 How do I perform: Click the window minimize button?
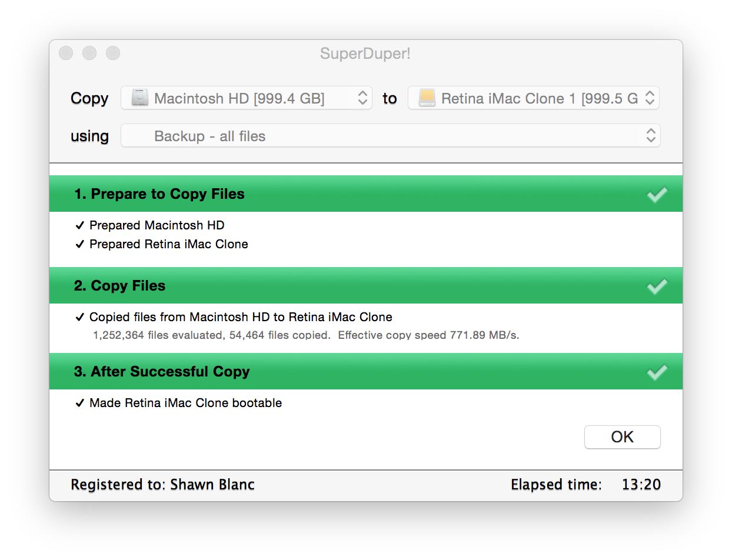[89, 53]
